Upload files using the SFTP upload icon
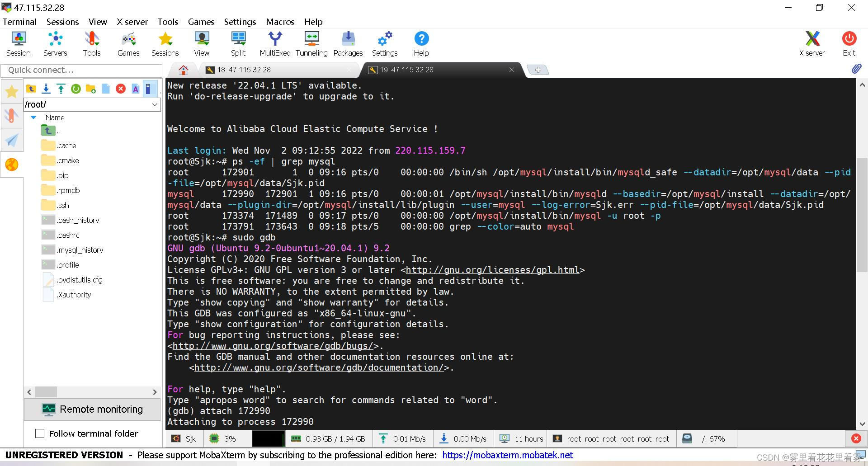The image size is (868, 466). click(x=61, y=89)
